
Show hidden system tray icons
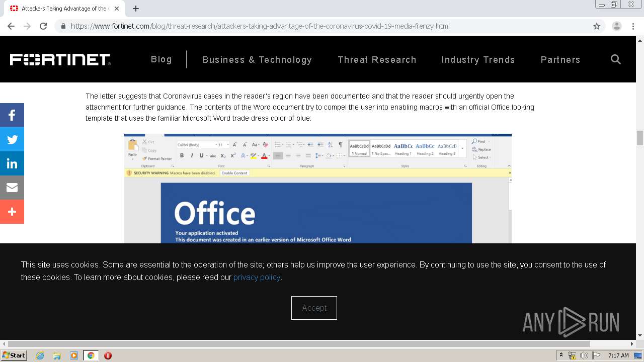(561, 355)
